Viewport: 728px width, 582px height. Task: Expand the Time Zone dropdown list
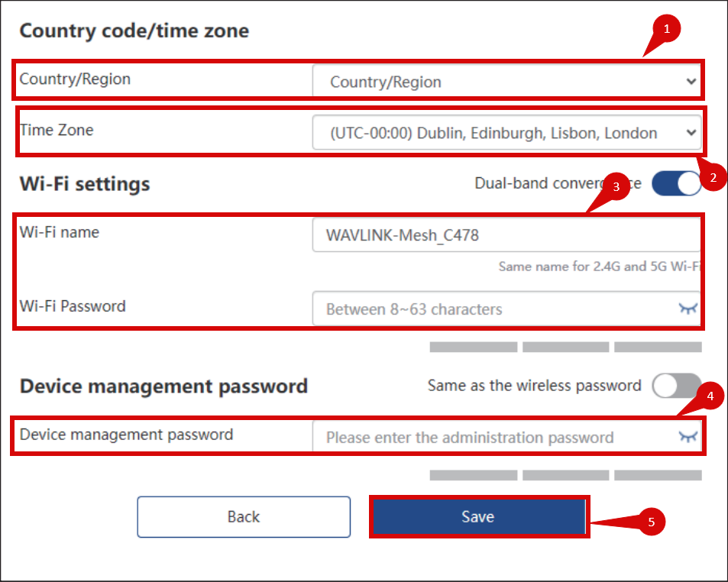[x=506, y=133]
